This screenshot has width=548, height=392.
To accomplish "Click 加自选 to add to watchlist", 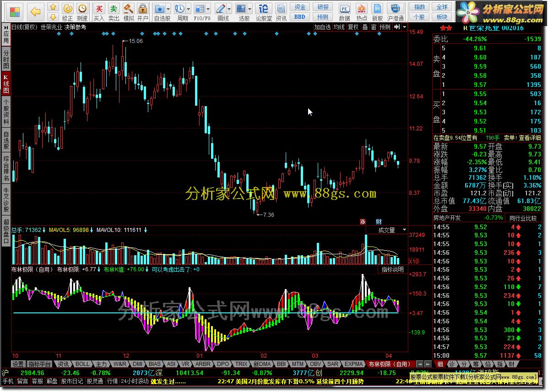I will click(x=322, y=27).
